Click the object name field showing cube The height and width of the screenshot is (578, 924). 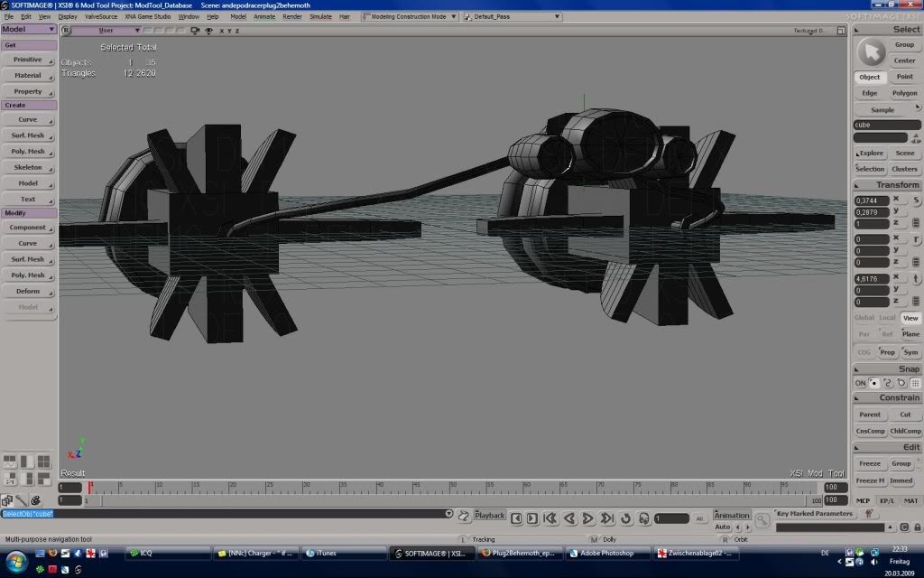887,125
